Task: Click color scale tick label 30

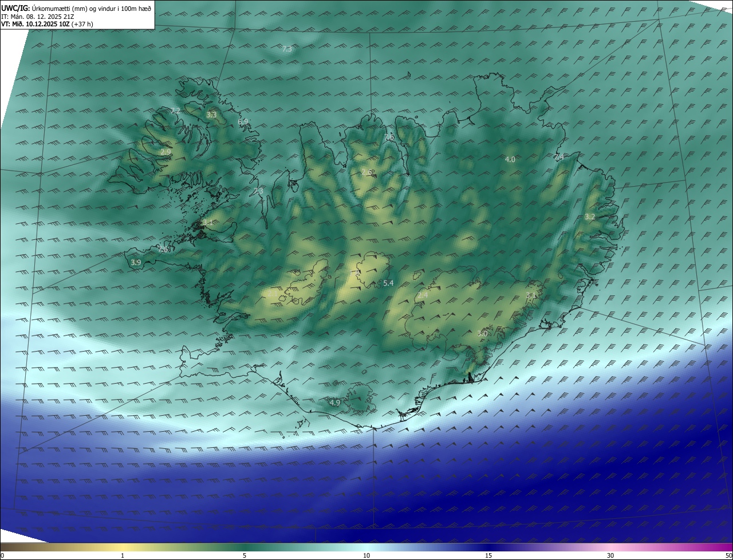Action: (x=610, y=555)
